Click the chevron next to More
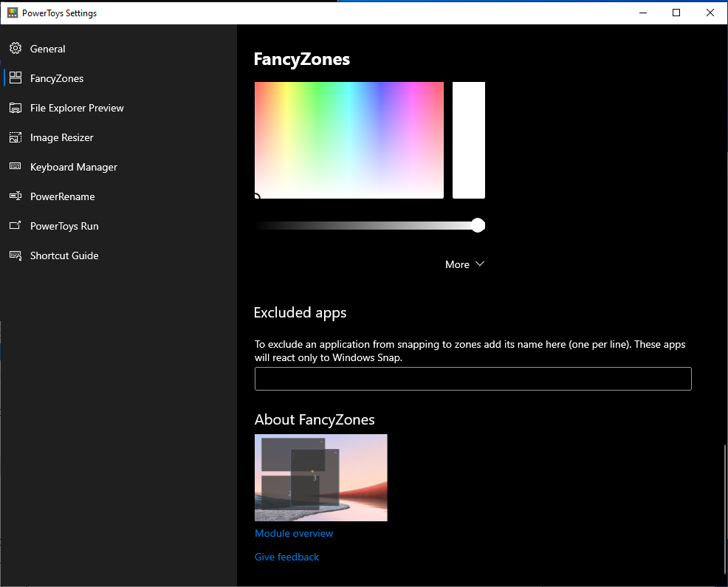The height and width of the screenshot is (587, 728). (x=480, y=264)
